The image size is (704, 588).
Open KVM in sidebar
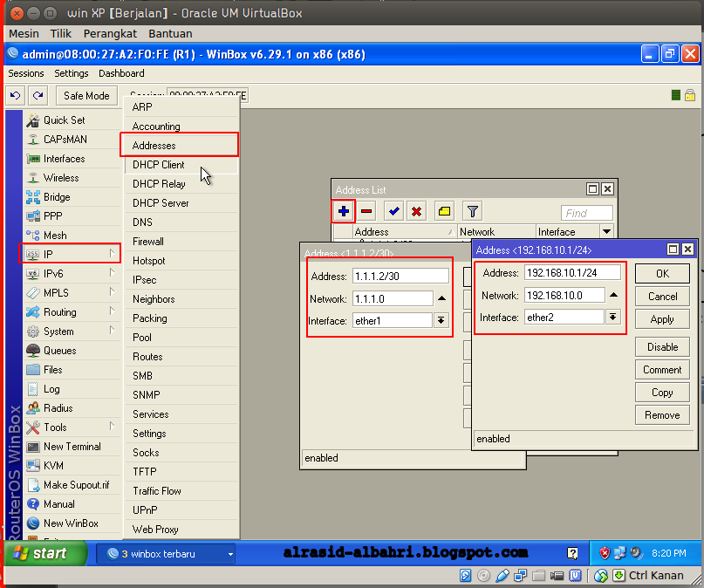(72, 466)
